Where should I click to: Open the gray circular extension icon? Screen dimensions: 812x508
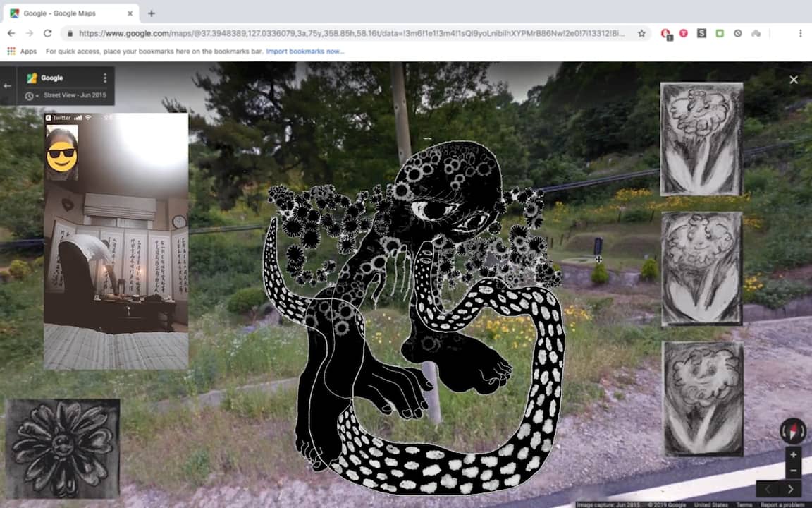tap(738, 33)
